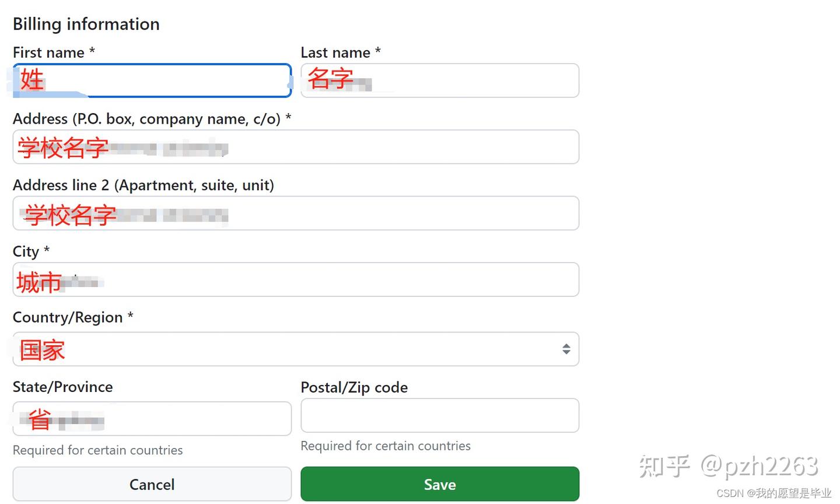Click the First name input field

(x=152, y=80)
